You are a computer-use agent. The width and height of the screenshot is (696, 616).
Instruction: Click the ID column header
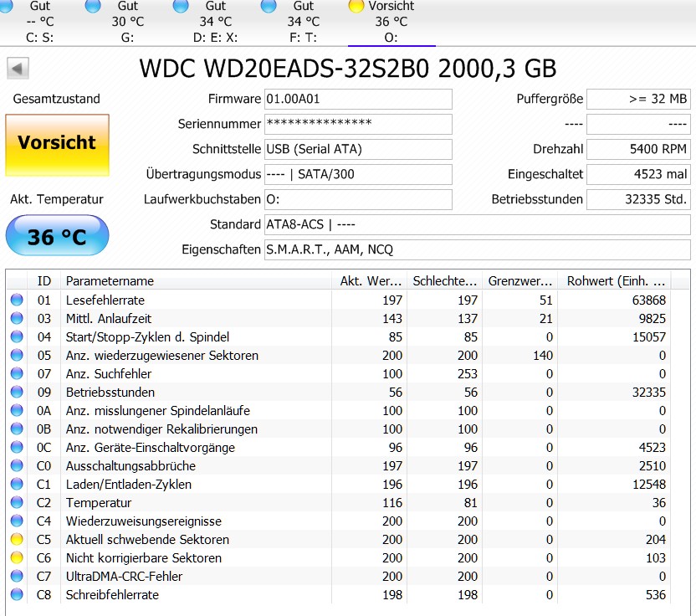coord(44,281)
